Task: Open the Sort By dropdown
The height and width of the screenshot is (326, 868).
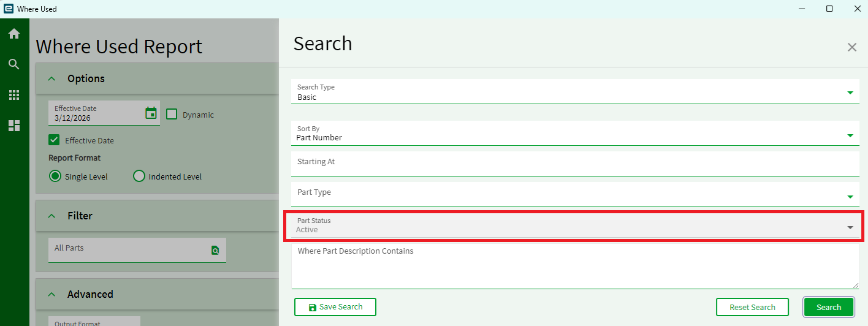Action: (850, 135)
